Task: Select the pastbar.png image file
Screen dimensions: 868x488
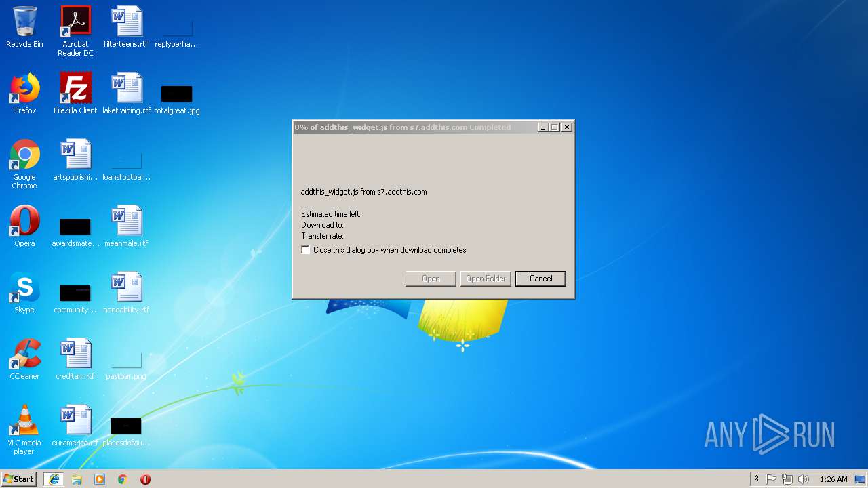Action: [x=126, y=365]
